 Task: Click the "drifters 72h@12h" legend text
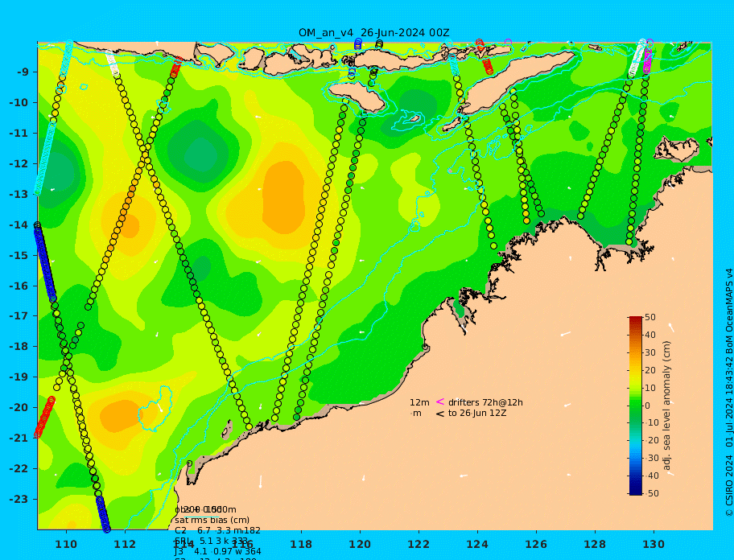[x=485, y=402]
